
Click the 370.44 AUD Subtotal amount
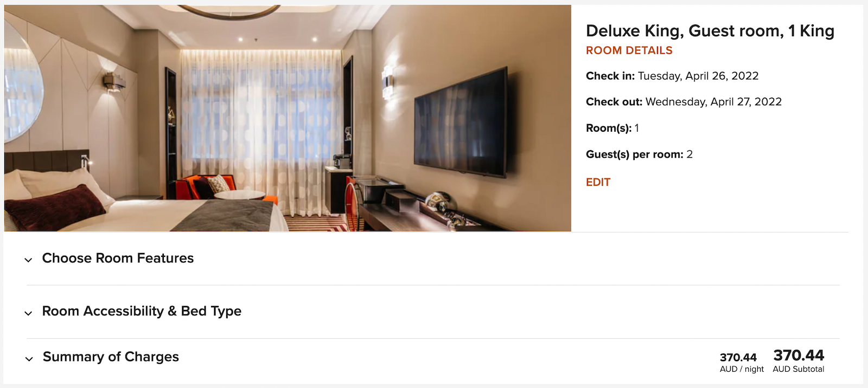point(799,361)
